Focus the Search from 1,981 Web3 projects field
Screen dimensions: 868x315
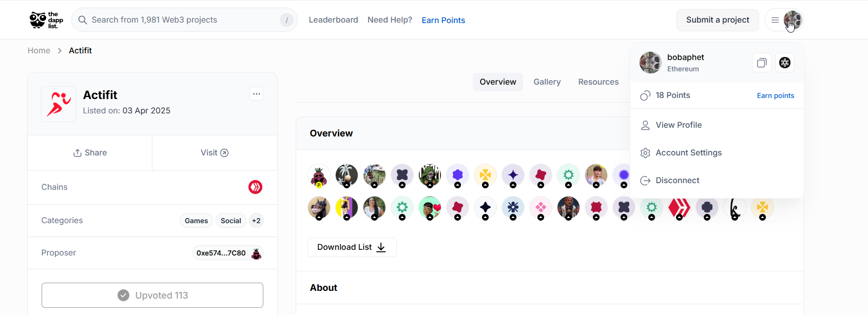click(185, 20)
